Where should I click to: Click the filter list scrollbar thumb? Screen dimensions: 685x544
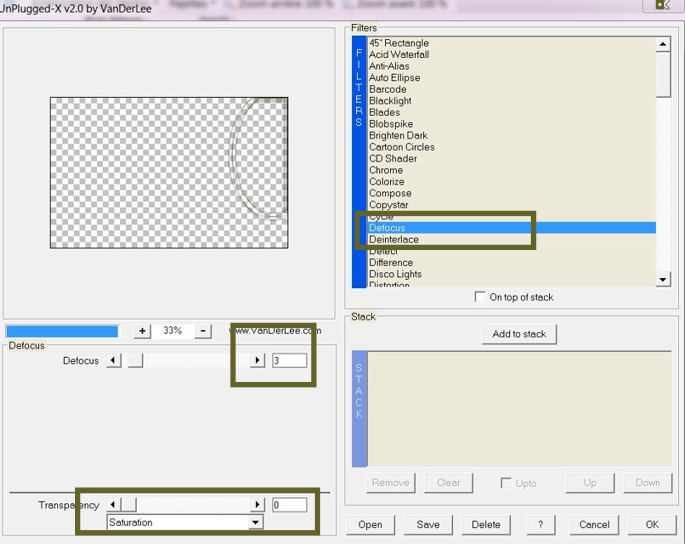click(x=663, y=74)
